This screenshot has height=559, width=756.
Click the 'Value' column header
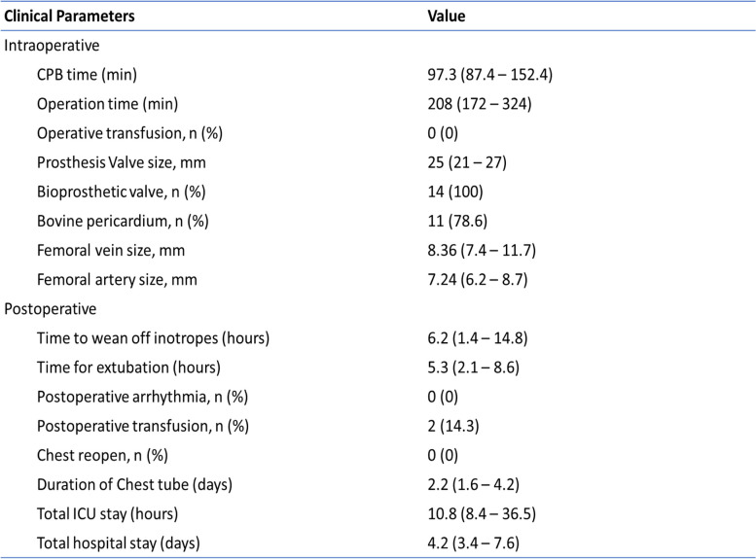coord(447,17)
